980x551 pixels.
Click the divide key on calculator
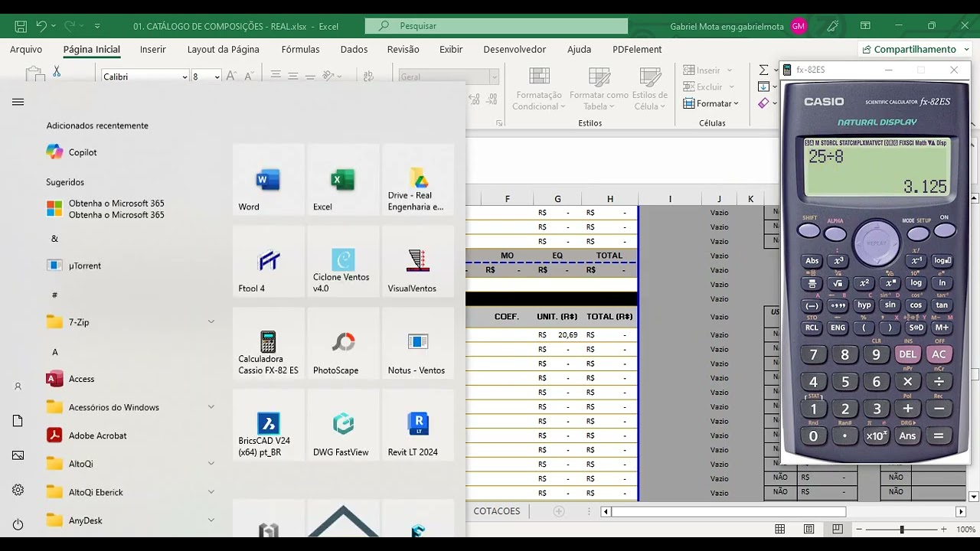click(x=939, y=381)
